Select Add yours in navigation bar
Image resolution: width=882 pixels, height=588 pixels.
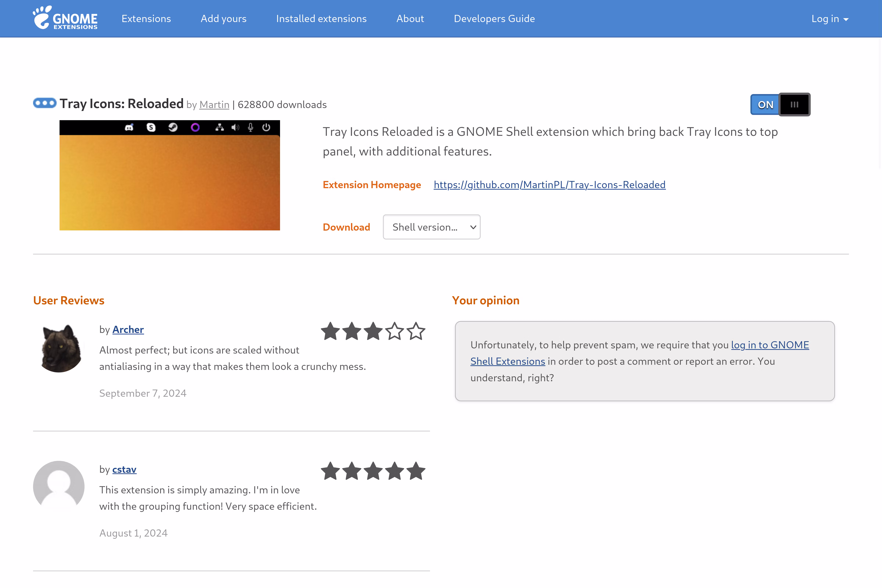223,19
